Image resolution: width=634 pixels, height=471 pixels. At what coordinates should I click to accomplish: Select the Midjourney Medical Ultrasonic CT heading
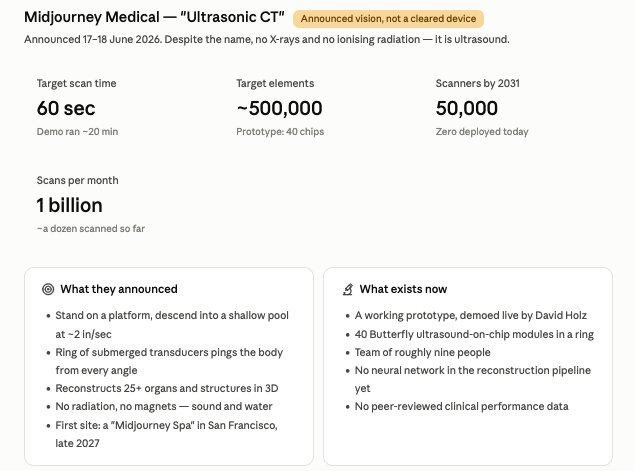tap(154, 17)
